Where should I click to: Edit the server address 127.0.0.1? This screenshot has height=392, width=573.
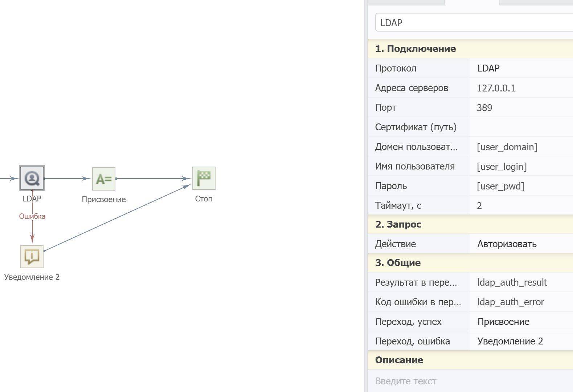(x=521, y=88)
